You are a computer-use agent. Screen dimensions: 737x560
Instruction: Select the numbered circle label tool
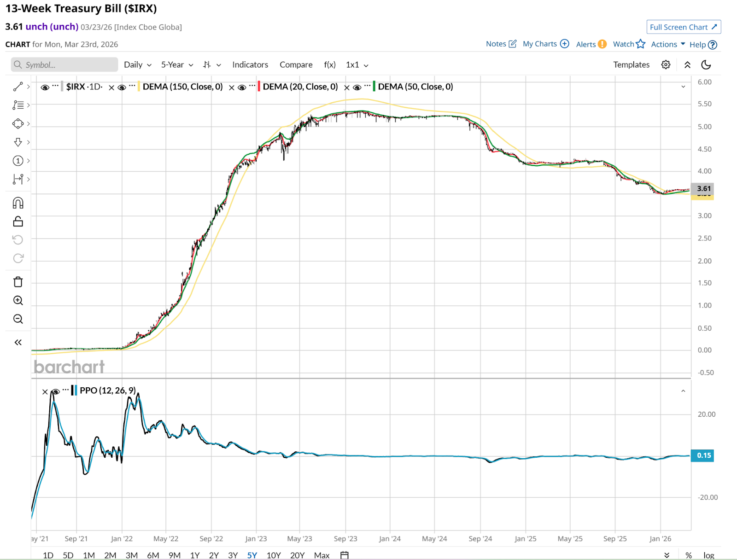click(x=18, y=161)
